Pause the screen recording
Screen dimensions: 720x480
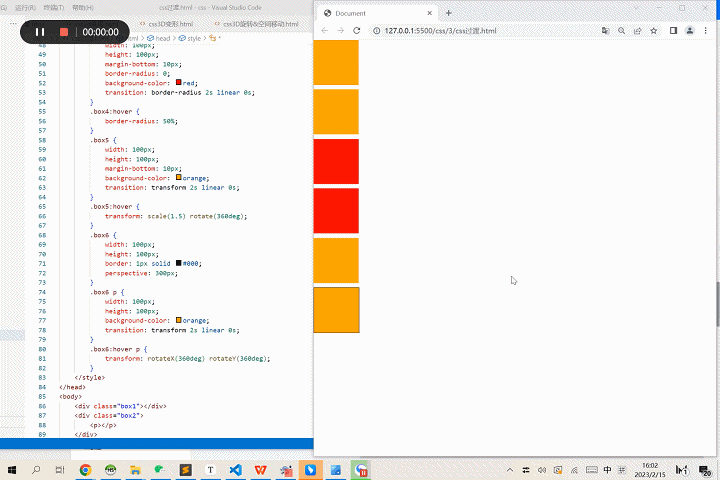click(x=40, y=32)
